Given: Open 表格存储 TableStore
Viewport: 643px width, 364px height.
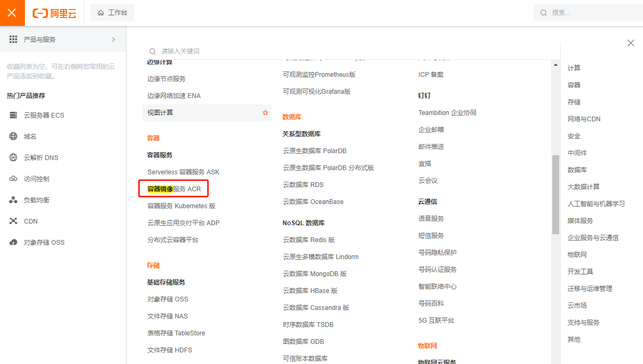Looking at the screenshot, I should click(176, 333).
